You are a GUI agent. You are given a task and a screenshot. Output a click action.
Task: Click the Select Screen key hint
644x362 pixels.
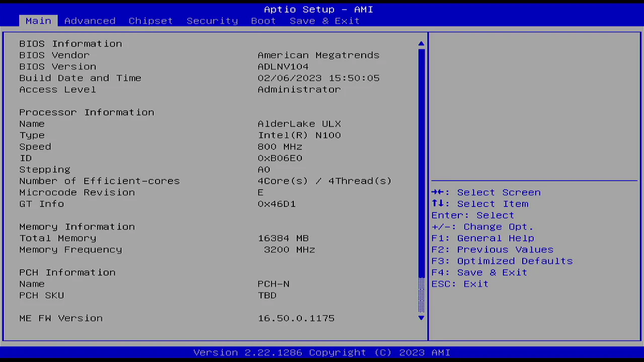click(486, 193)
